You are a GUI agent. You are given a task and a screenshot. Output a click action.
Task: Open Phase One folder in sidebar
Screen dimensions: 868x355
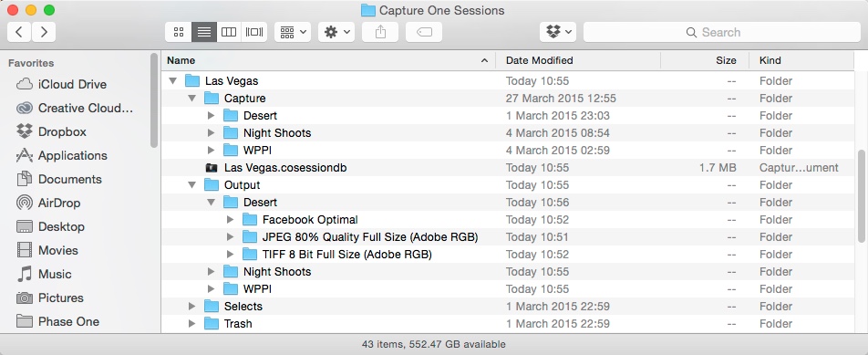point(57,322)
